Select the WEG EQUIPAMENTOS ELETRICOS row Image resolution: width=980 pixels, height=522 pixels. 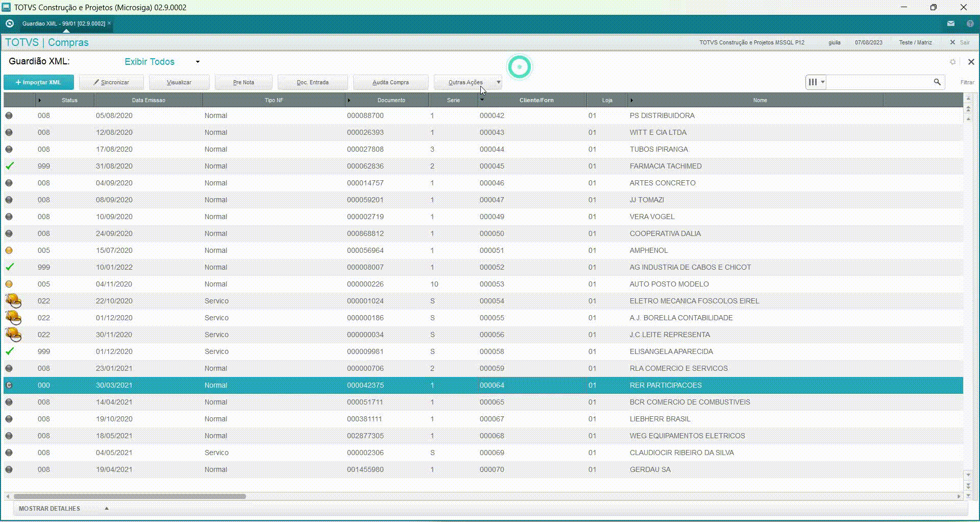[x=483, y=436]
